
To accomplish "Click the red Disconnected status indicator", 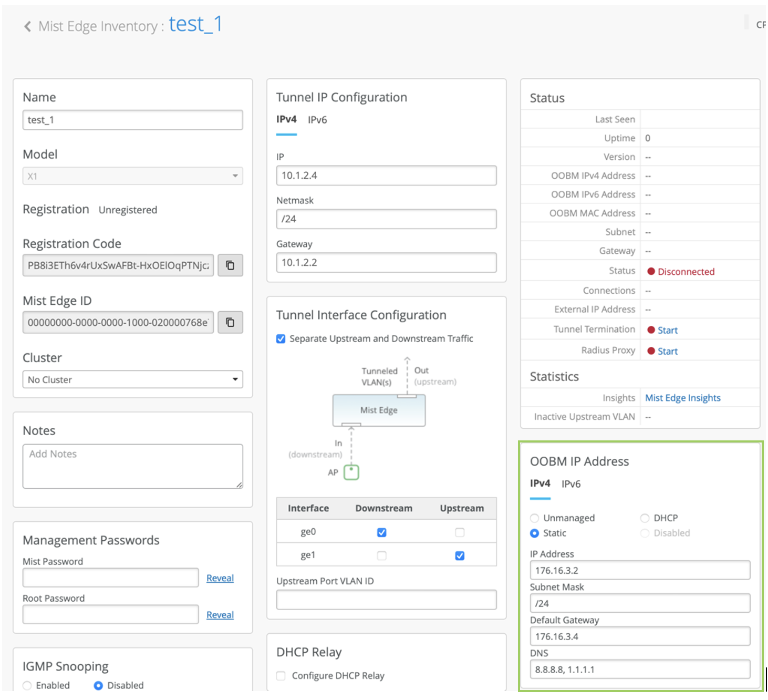I will 651,272.
